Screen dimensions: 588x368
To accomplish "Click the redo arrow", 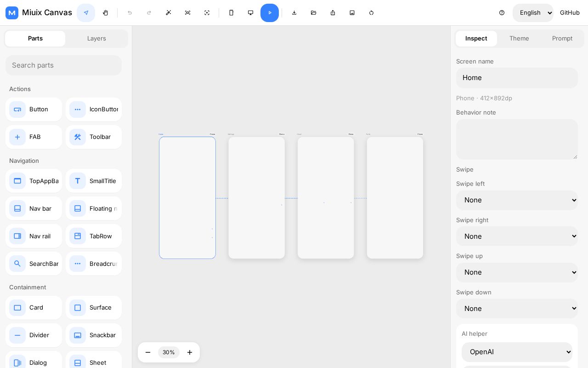I will pos(149,13).
